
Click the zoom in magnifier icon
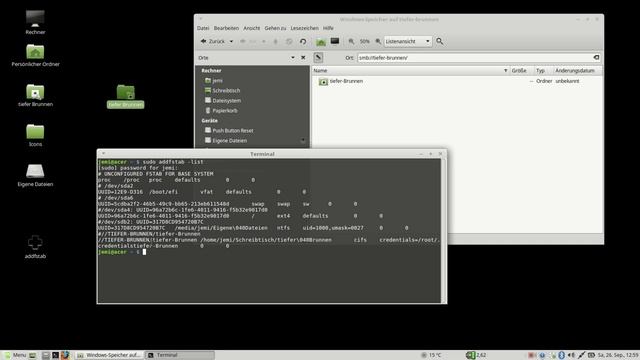[378, 41]
